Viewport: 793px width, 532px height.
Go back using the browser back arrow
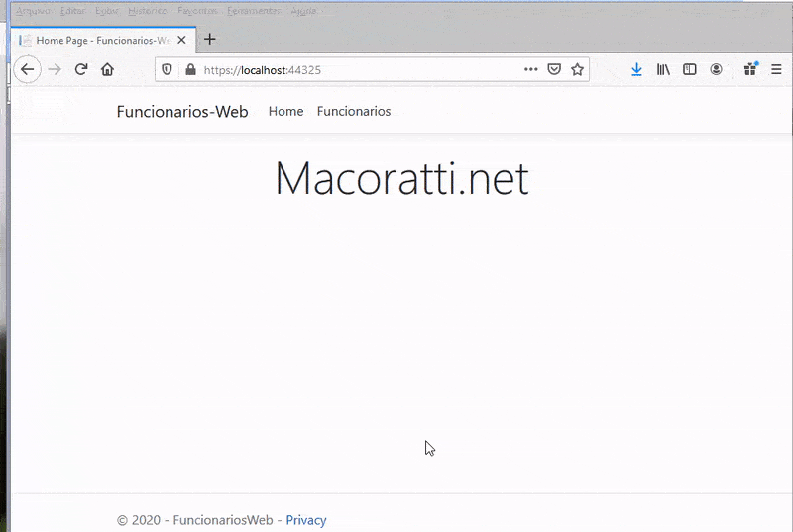coord(28,69)
